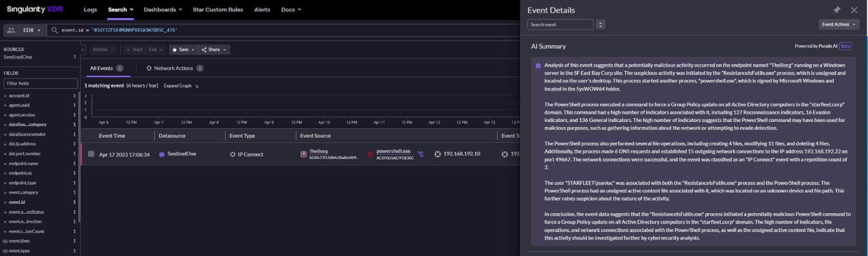Click the search event stepper arrows
This screenshot has height=256, width=868.
point(601,24)
